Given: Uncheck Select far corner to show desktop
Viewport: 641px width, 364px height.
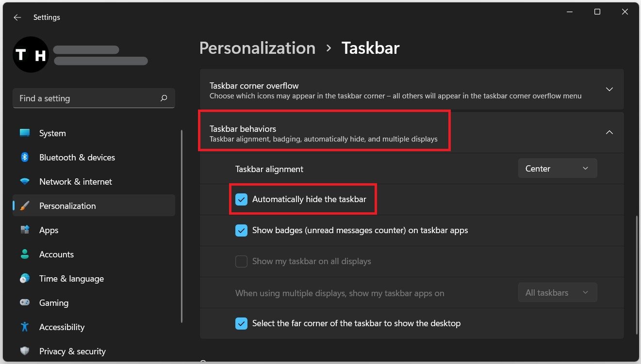Looking at the screenshot, I should (241, 323).
